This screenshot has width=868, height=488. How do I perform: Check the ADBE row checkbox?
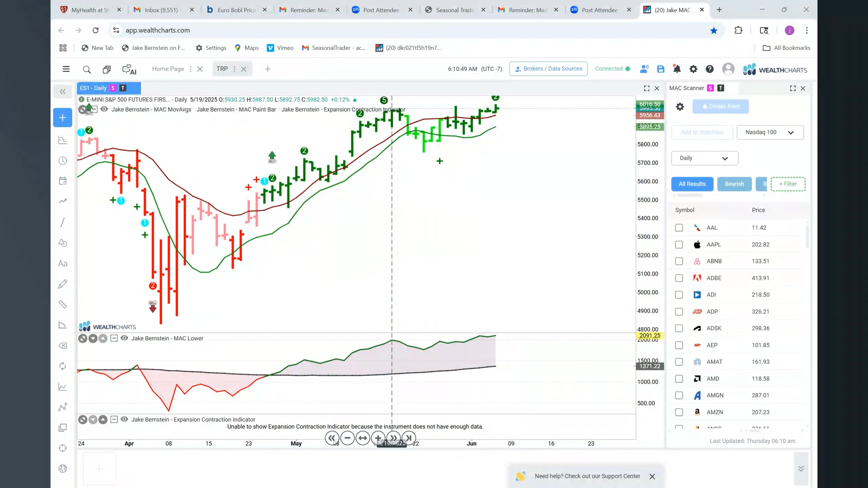click(x=679, y=278)
